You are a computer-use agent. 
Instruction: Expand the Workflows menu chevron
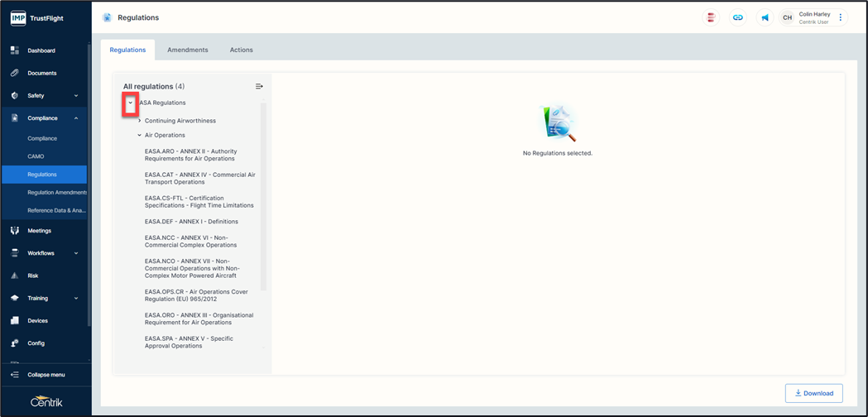click(76, 253)
